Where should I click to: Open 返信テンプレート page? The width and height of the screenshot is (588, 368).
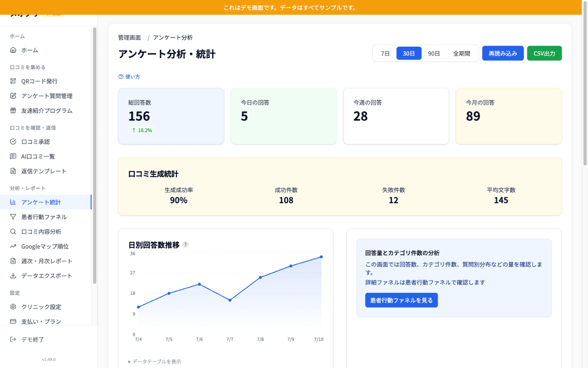tap(46, 171)
